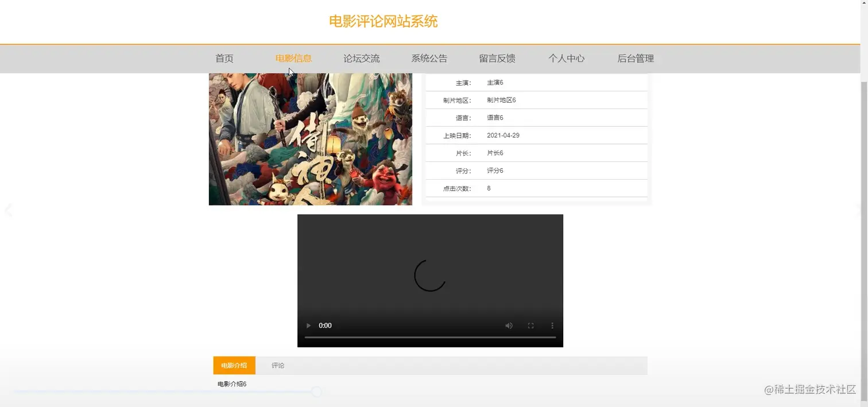The image size is (868, 407).
Task: Open the 首页 menu item
Action: 224,59
